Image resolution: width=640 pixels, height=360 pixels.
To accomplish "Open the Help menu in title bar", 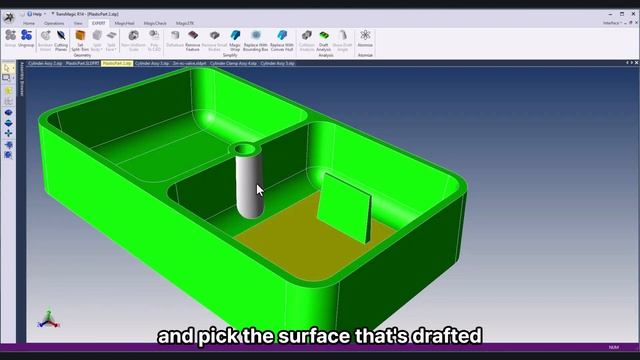I will tap(34, 14).
